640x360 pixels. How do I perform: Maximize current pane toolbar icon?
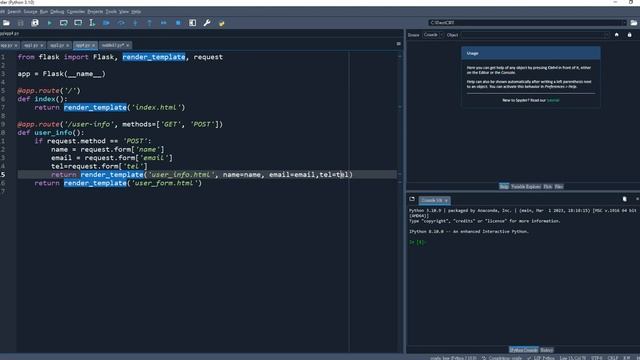(193, 23)
